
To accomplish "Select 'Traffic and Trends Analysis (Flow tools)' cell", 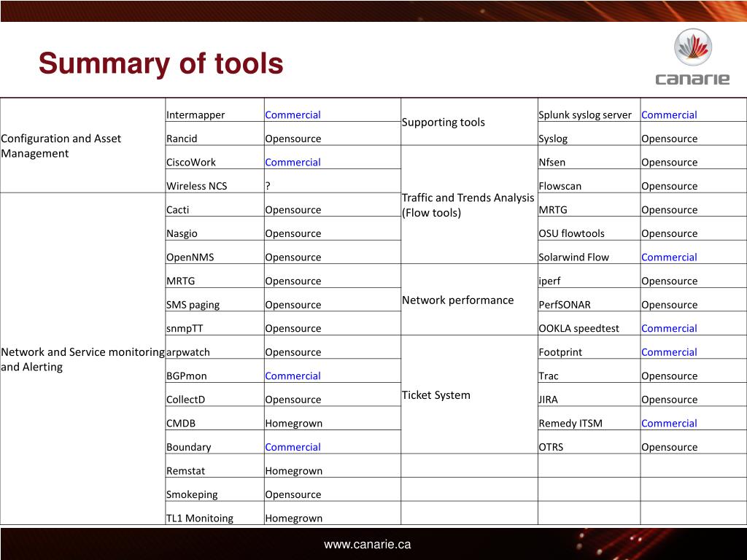I will click(469, 205).
